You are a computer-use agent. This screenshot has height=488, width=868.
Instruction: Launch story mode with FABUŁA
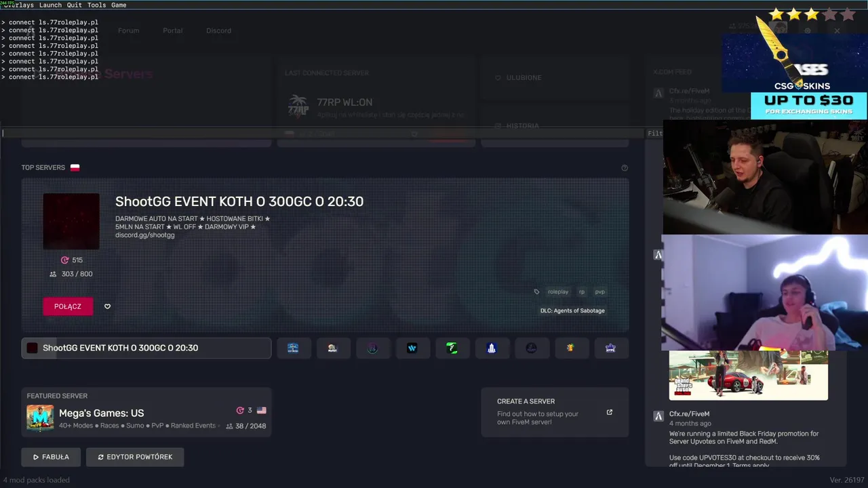coord(51,457)
